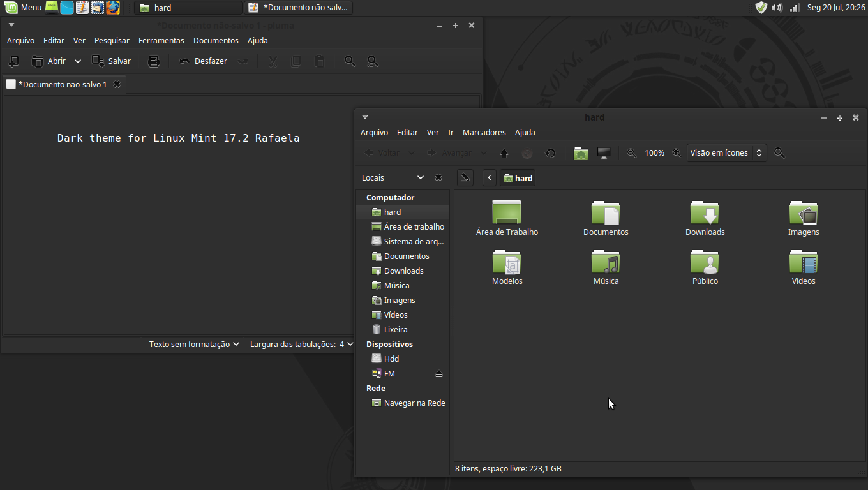The height and width of the screenshot is (490, 868).
Task: Open the Texto sem formatação dropdown
Action: click(x=194, y=344)
